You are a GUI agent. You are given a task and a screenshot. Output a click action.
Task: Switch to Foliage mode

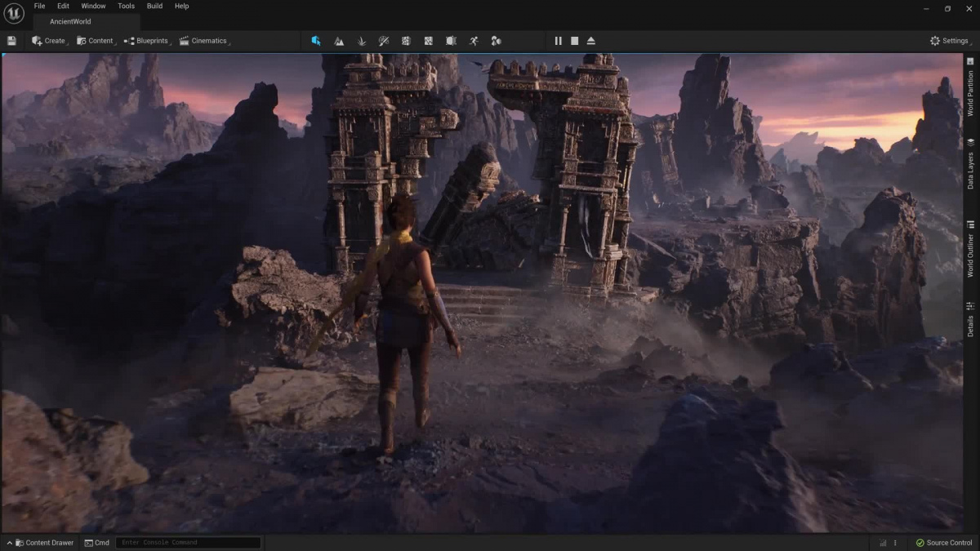[361, 41]
